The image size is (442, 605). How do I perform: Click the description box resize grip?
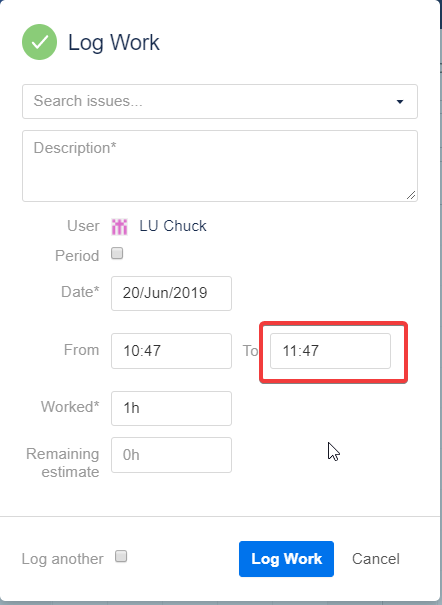tap(411, 195)
